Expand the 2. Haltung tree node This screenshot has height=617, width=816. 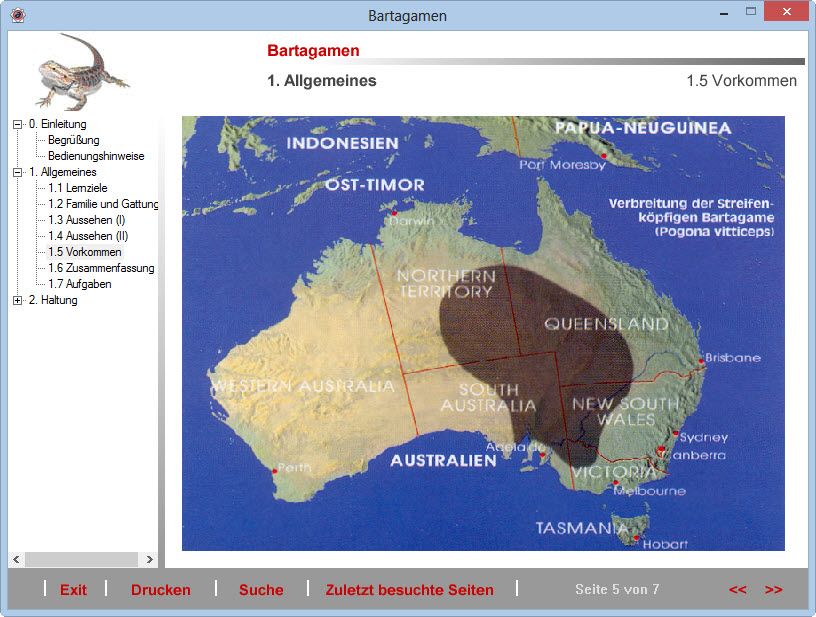coord(17,300)
